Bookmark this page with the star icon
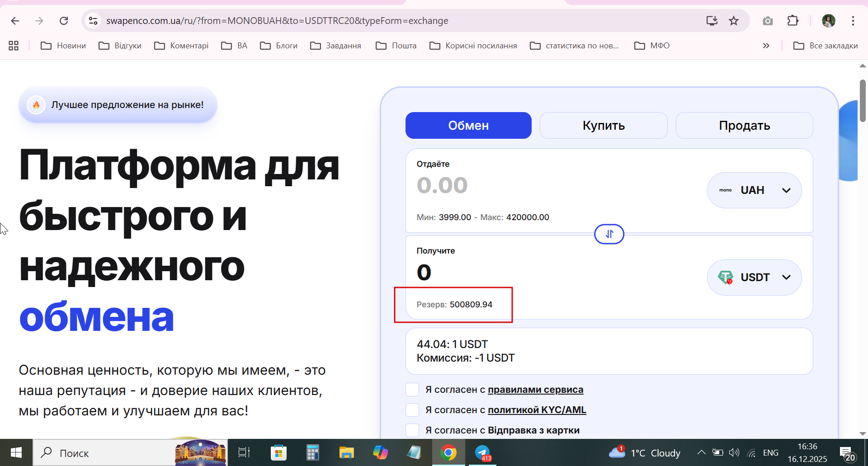The width and height of the screenshot is (868, 466). tap(734, 21)
